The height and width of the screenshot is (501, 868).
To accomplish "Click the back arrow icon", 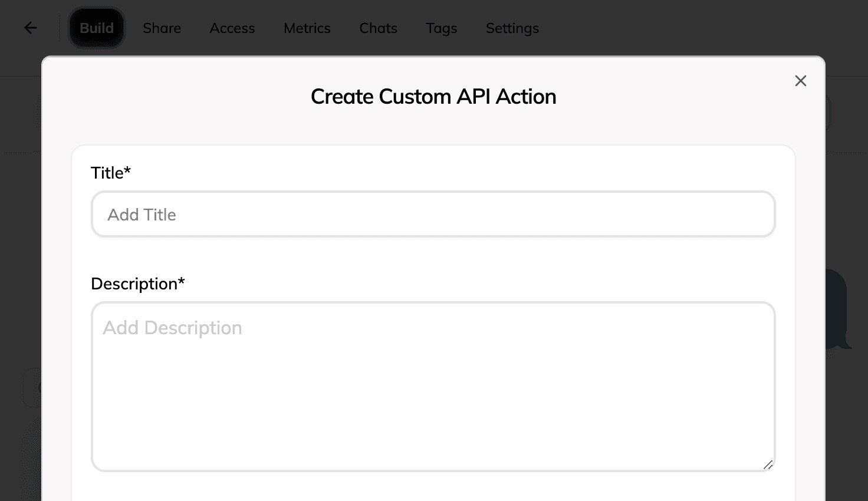I will [31, 28].
